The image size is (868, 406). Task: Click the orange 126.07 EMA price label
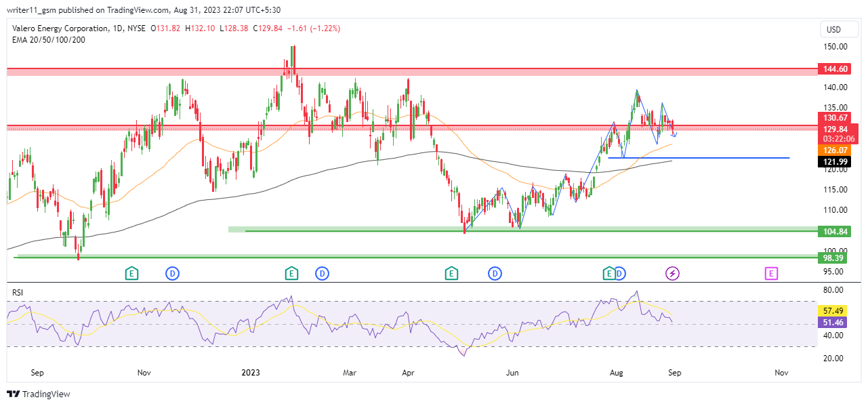[x=834, y=150]
